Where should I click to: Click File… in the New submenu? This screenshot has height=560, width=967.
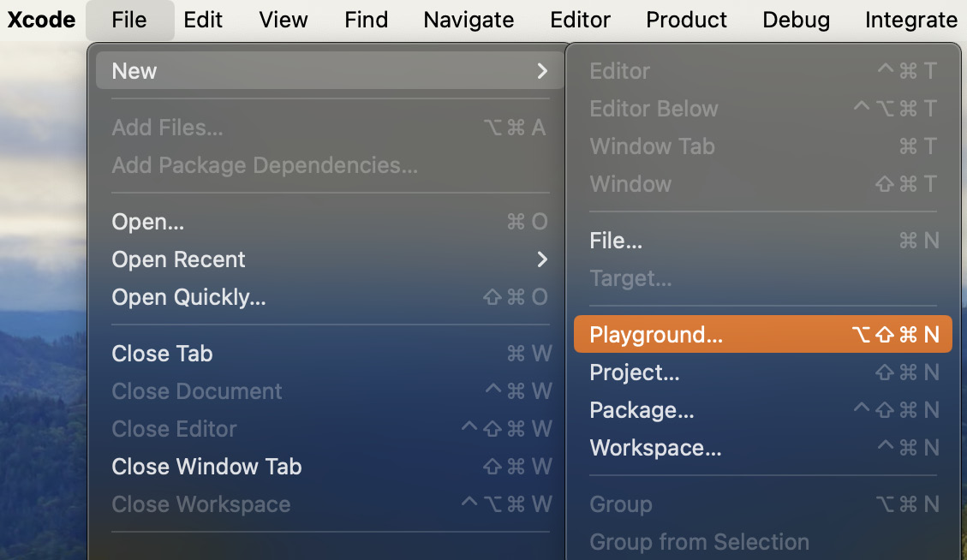coord(616,241)
